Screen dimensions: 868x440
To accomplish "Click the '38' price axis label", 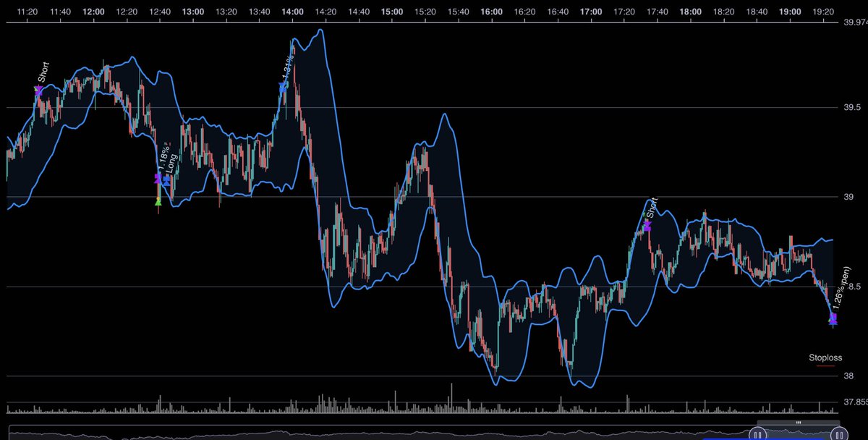I will (x=849, y=376).
